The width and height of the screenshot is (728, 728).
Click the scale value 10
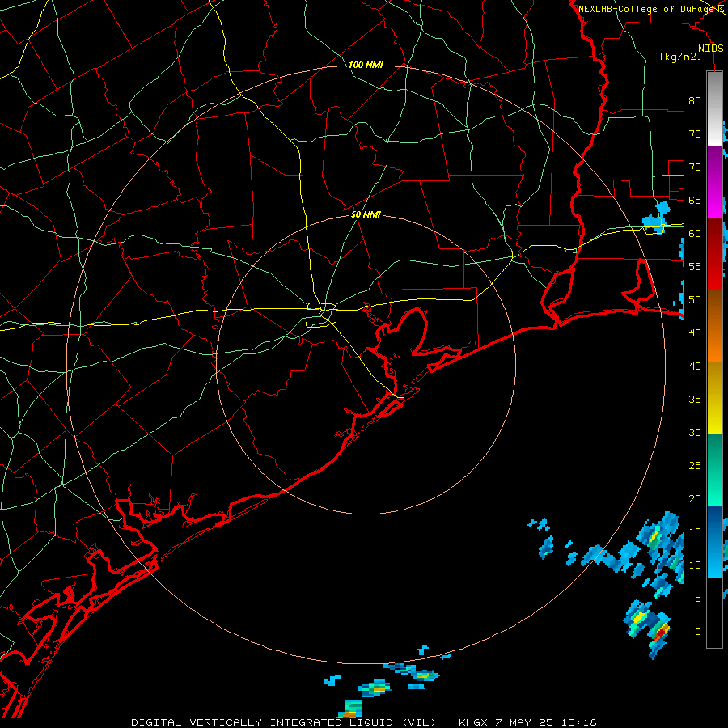(x=695, y=565)
